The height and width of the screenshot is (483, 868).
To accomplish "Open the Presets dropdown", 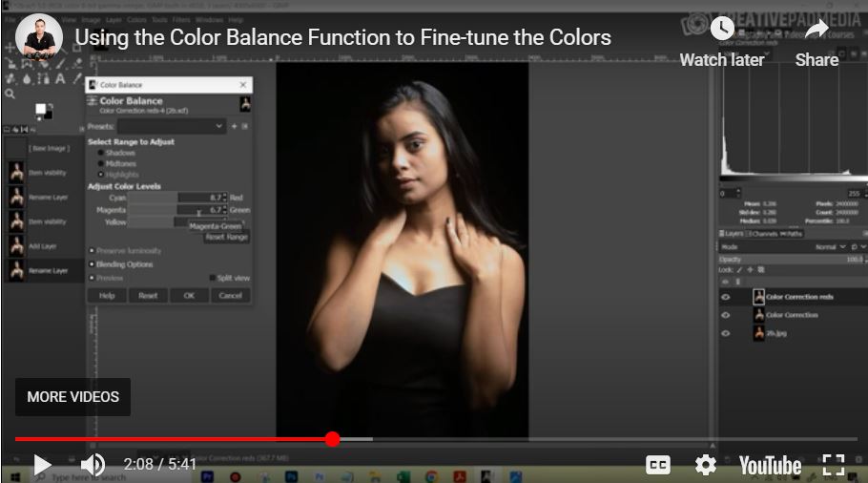I will [171, 126].
